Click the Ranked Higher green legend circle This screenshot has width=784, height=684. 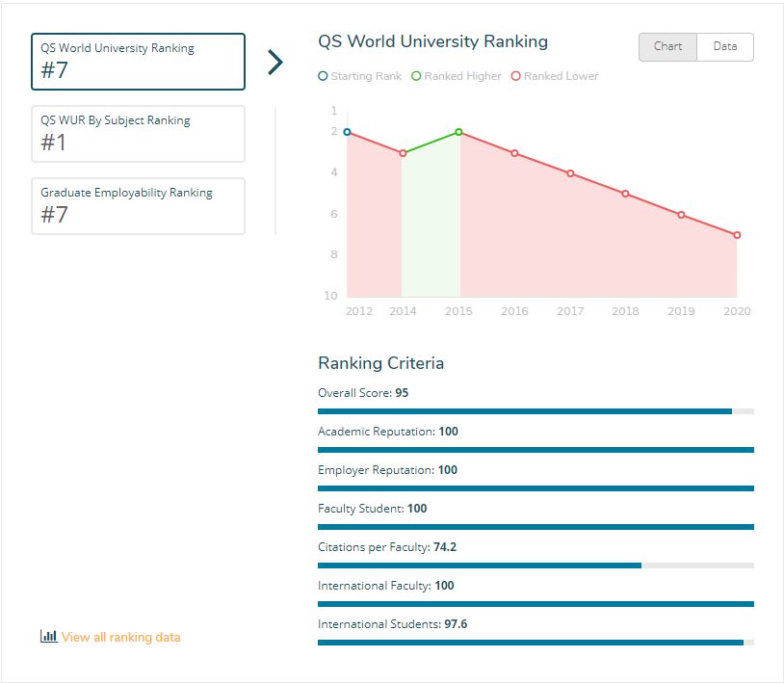pos(416,76)
